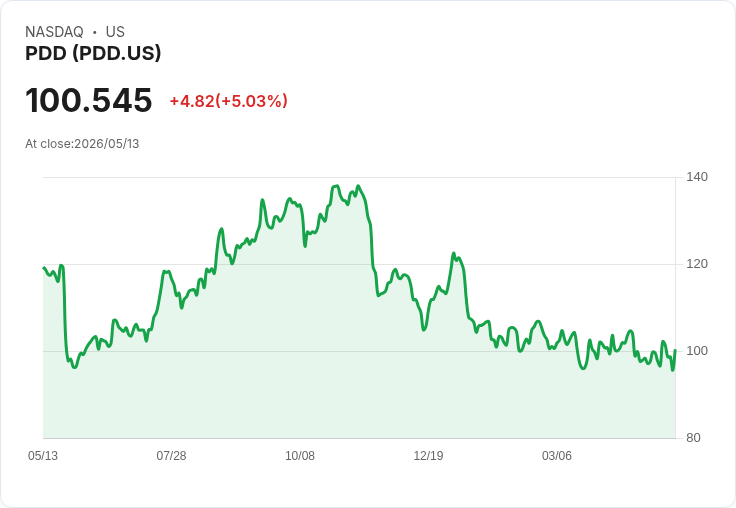Select the 10/08 date on x-axis
The width and height of the screenshot is (736, 508).
pyautogui.click(x=300, y=456)
